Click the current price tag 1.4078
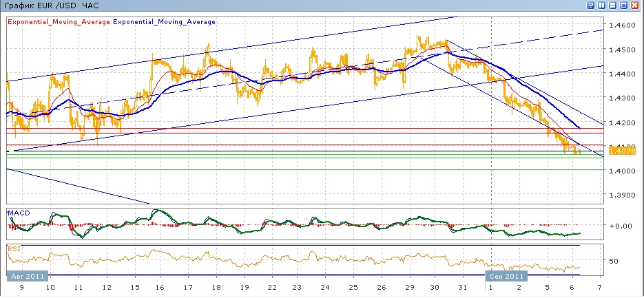This screenshot has height=298, width=644. click(626, 150)
